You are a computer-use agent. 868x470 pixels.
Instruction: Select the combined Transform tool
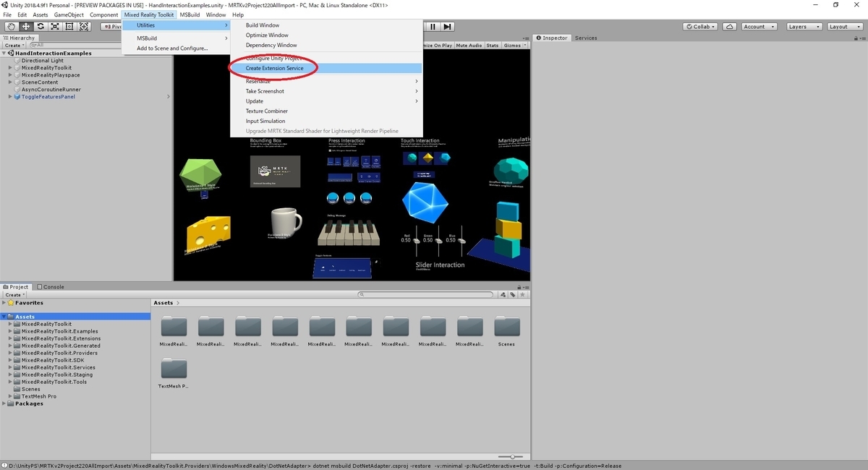84,27
